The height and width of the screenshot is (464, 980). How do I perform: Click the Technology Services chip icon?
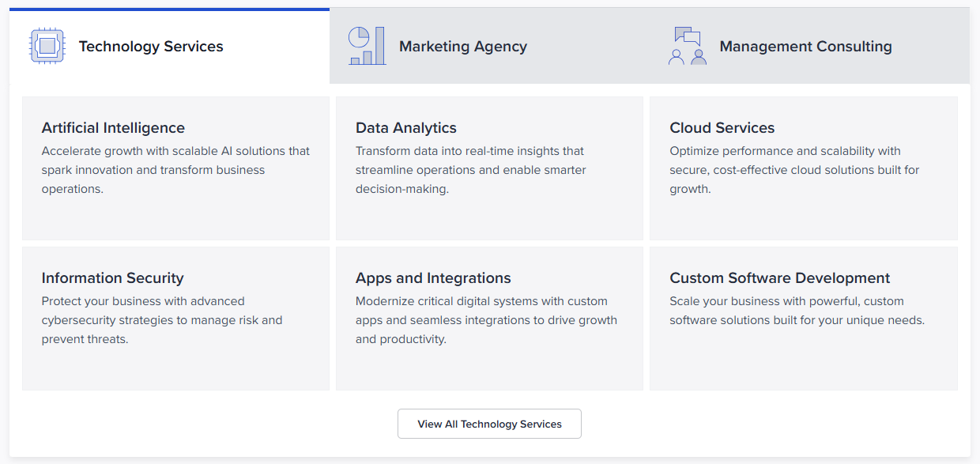click(x=47, y=46)
